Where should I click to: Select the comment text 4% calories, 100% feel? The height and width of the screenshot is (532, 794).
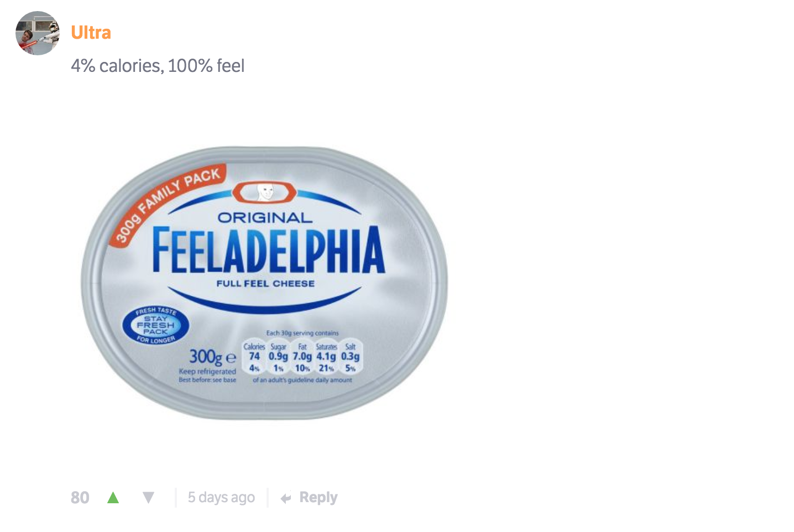point(158,66)
